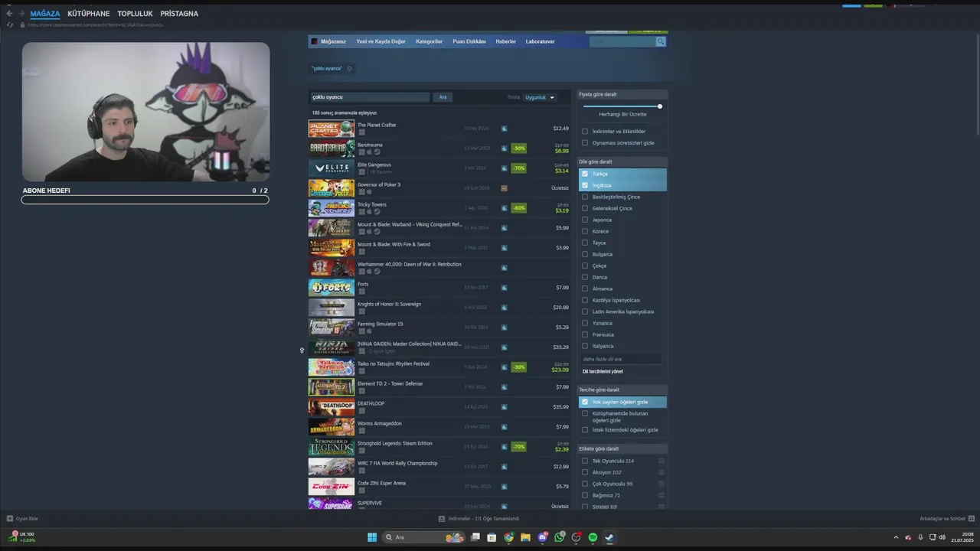Open the DEATHLOOP game listing
980x551 pixels.
tap(439, 407)
